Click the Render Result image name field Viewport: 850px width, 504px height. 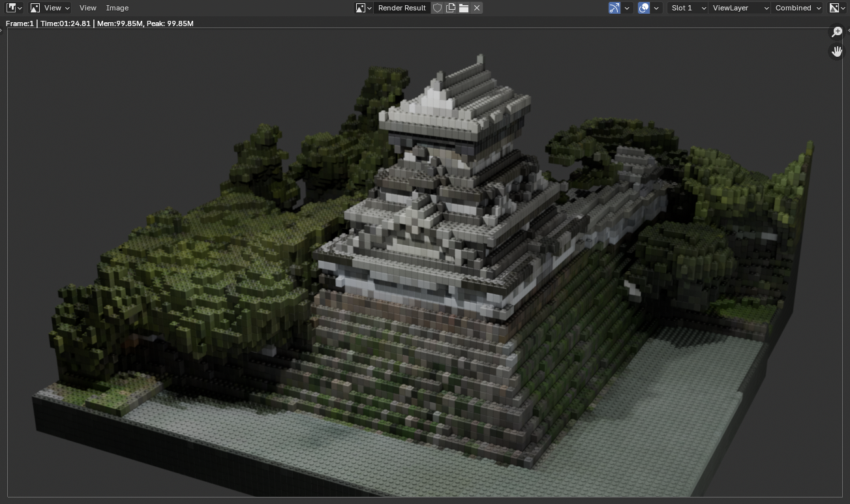pyautogui.click(x=402, y=8)
